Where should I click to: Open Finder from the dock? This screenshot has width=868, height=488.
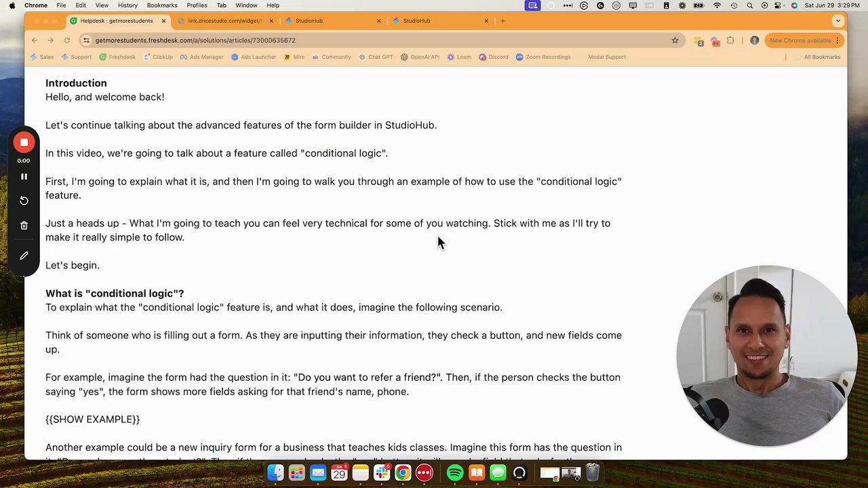pyautogui.click(x=275, y=472)
